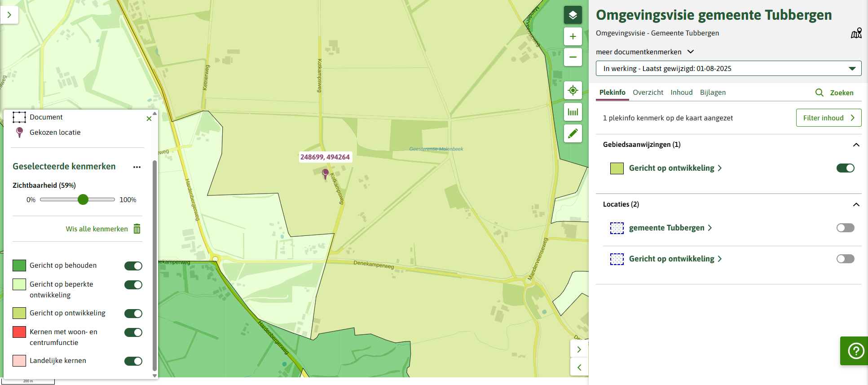The image size is (868, 385).
Task: Switch to the Plekinfo tab
Action: pos(612,93)
